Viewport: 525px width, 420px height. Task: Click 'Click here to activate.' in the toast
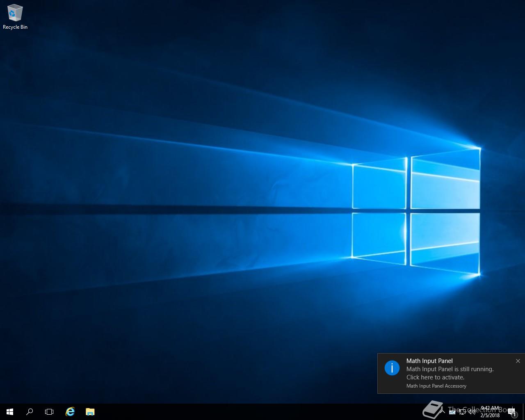coord(435,377)
